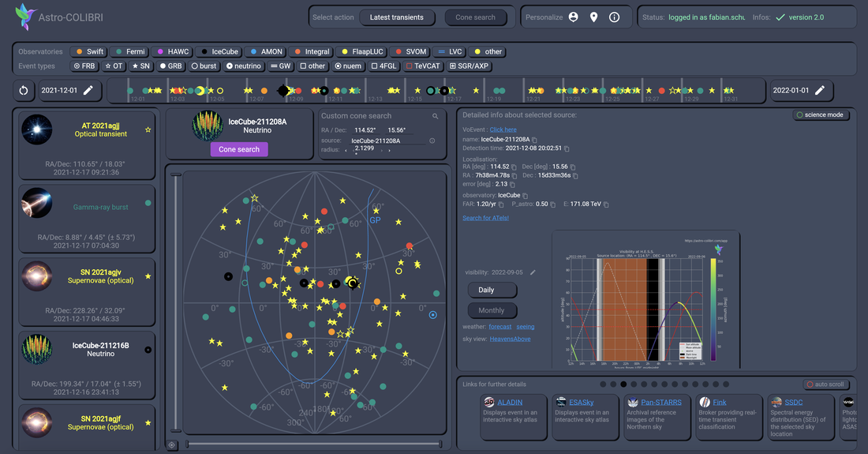Copy the RA 7h38m4.78s value
This screenshot has height=454, width=868.
click(x=514, y=175)
